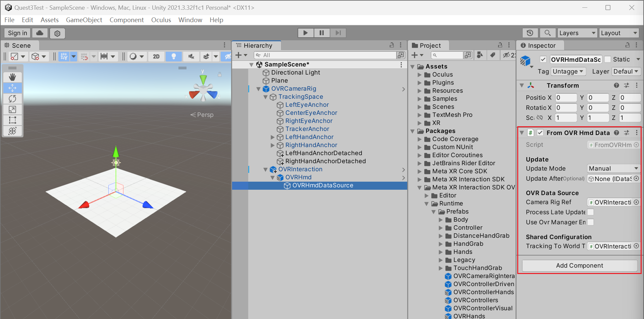Select the Move tool in Scene
644x319 pixels.
[x=12, y=88]
